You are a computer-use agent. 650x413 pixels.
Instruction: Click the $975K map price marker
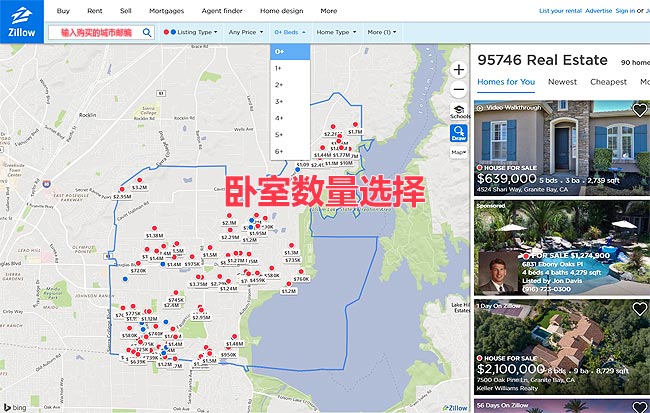pos(192,264)
